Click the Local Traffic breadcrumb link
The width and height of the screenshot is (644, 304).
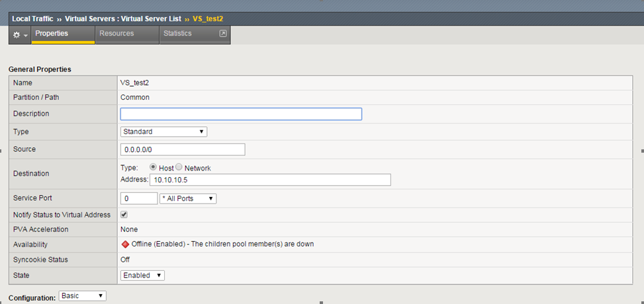tap(32, 19)
